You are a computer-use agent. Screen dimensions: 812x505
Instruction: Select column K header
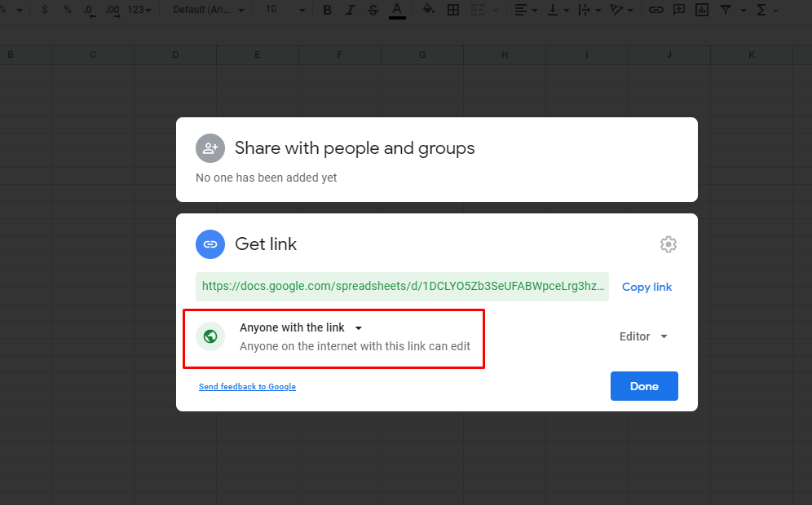[752, 55]
